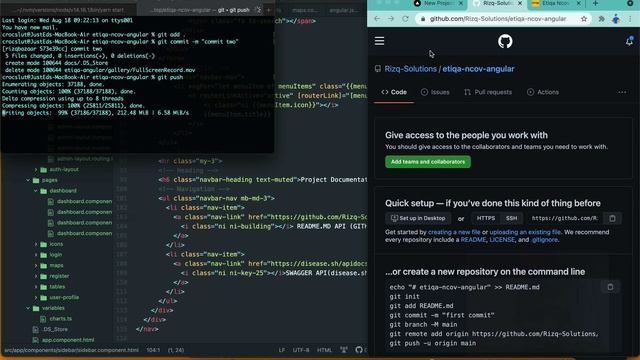Viewport: 640px width, 360px height.
Task: Follow the creating a new file link
Action: (x=454, y=232)
